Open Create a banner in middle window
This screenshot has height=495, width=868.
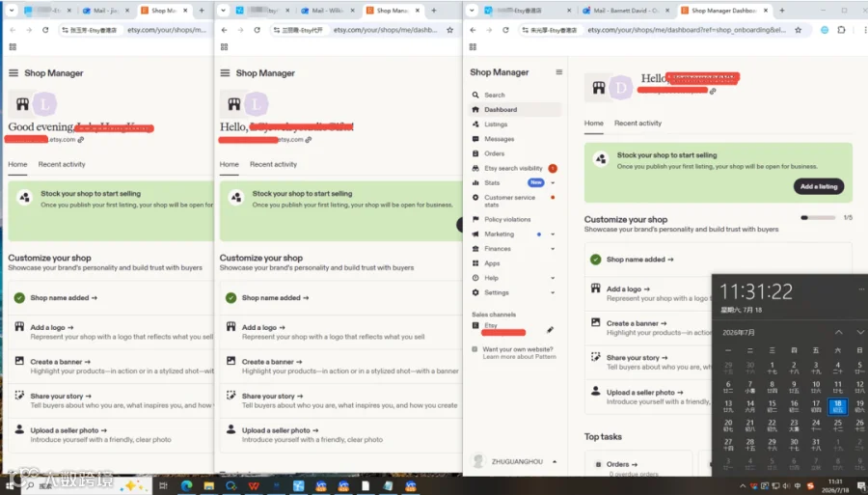pos(272,362)
